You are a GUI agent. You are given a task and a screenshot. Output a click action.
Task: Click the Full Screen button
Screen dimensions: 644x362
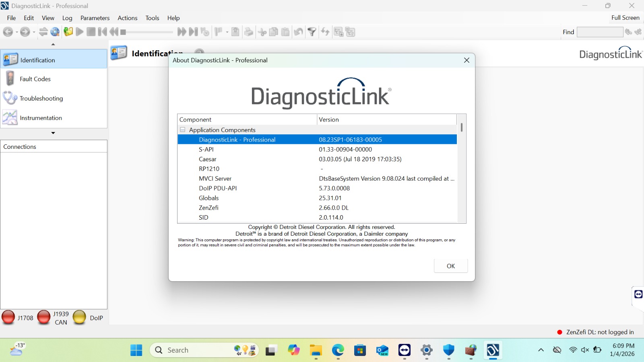(x=625, y=18)
